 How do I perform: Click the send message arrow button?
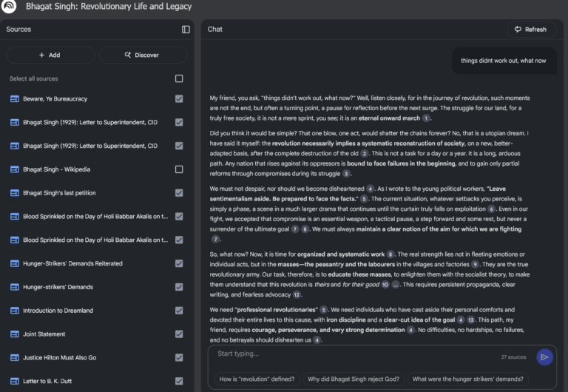click(544, 357)
